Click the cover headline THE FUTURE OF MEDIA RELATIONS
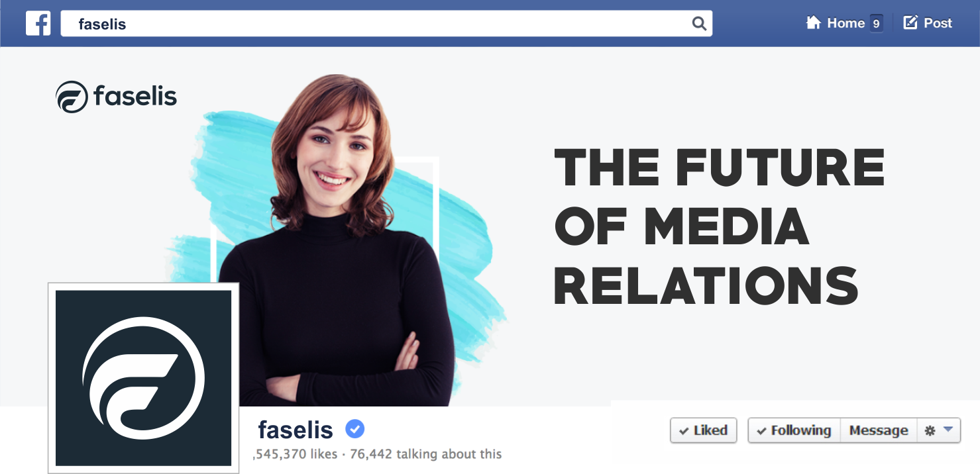The image size is (980, 474). 719,225
